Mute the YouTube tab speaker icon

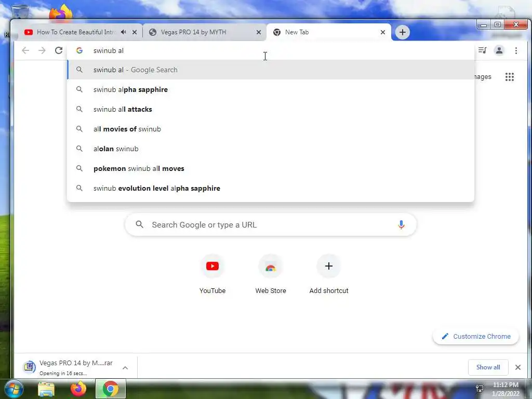pos(124,32)
